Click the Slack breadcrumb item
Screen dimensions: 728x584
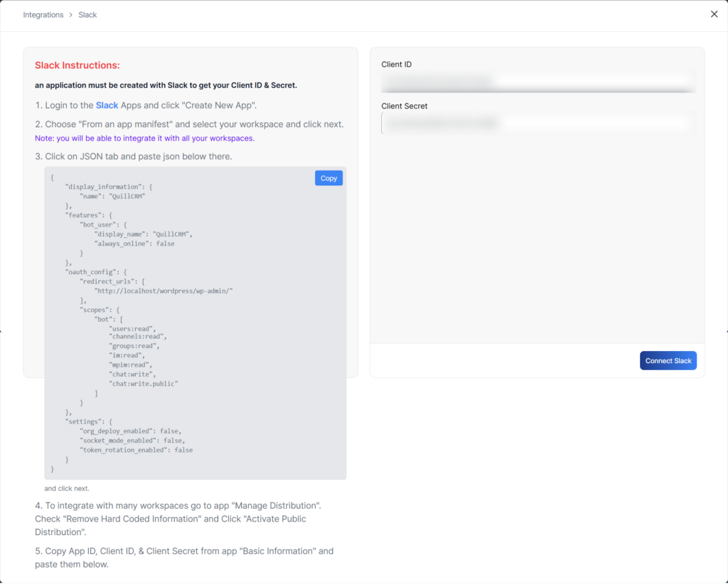pos(87,15)
